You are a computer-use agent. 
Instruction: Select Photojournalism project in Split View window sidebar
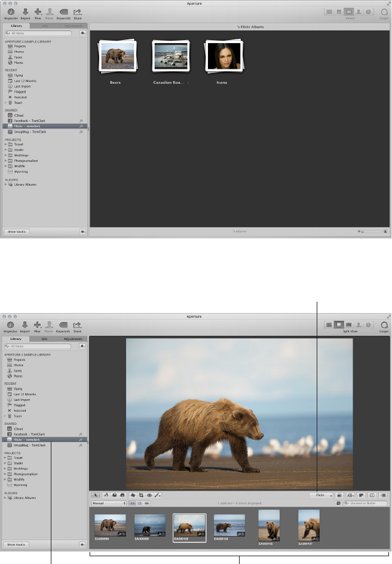click(x=45, y=474)
